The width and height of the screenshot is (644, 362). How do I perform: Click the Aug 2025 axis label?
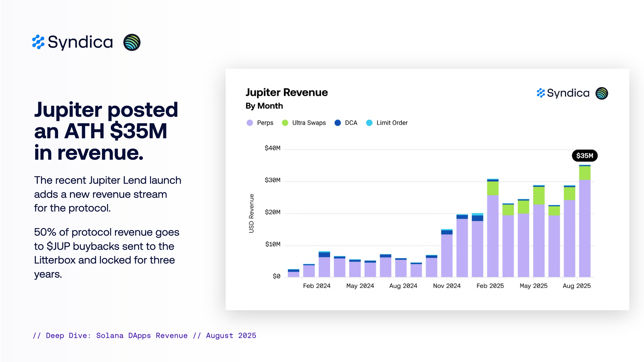(x=576, y=286)
